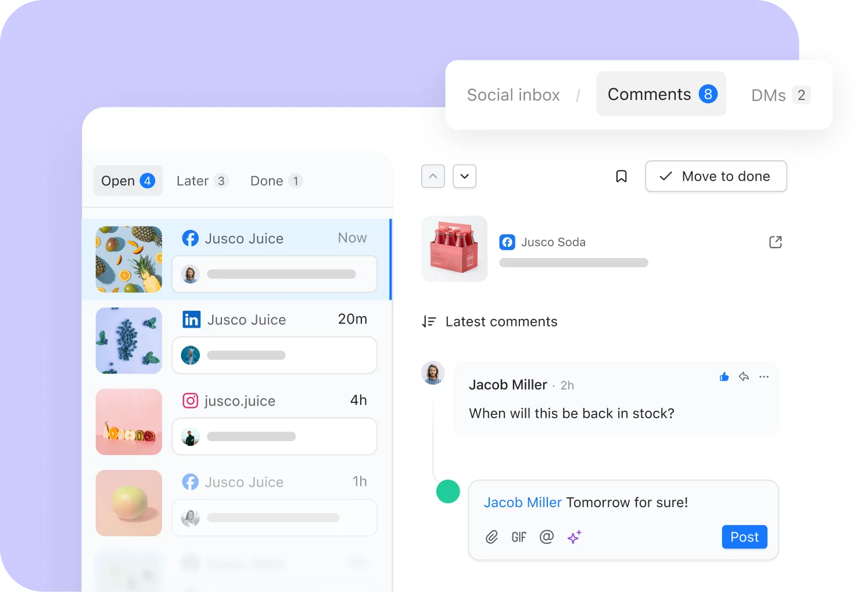Open the GIF picker in reply box
Screen dimensions: 868x592
(x=519, y=537)
